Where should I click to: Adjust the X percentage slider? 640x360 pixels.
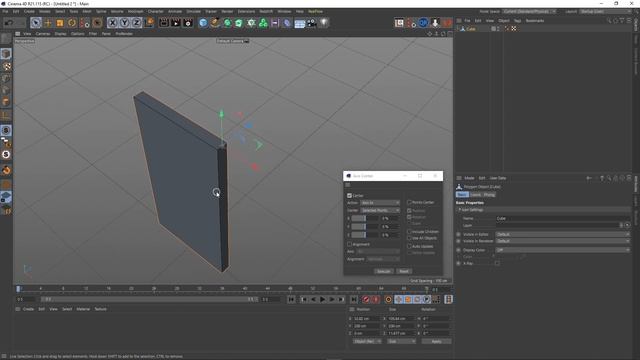364,218
